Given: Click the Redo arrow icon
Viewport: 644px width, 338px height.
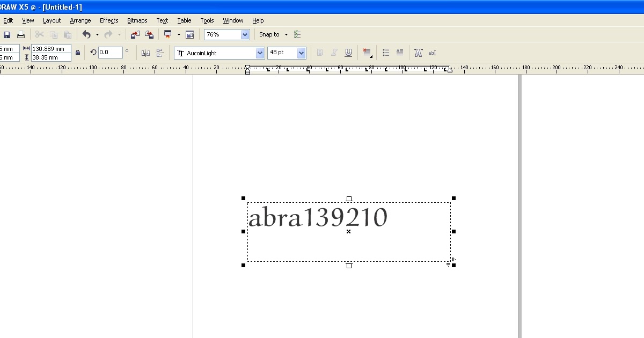Looking at the screenshot, I should (x=108, y=34).
